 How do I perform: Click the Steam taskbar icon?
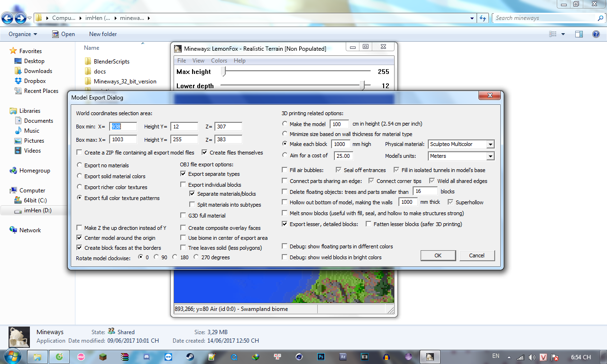[x=190, y=357]
